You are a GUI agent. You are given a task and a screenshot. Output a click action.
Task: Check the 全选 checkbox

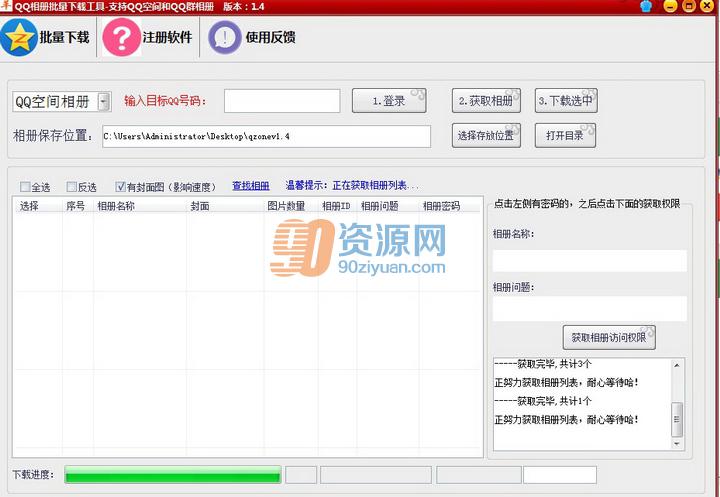click(x=25, y=186)
